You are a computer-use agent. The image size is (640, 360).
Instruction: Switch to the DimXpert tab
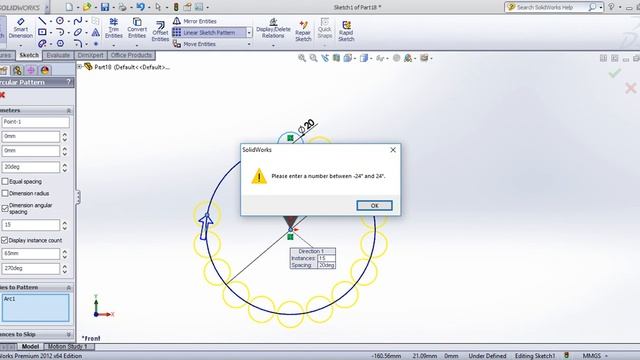tap(90, 55)
